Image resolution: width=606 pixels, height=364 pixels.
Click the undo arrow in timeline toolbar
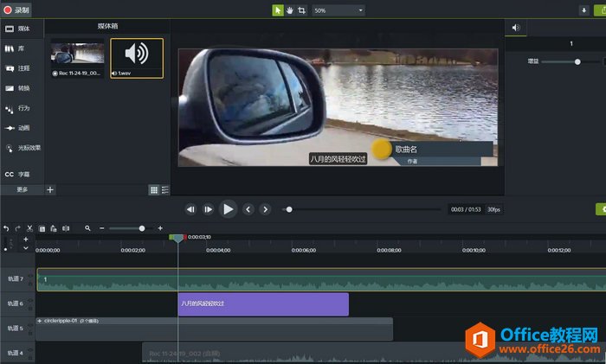[x=7, y=228]
